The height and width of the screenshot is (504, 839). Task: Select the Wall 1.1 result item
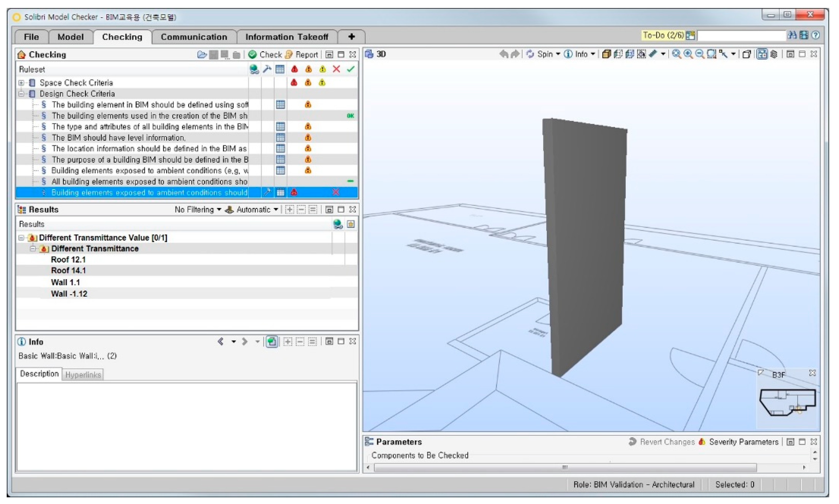(65, 282)
